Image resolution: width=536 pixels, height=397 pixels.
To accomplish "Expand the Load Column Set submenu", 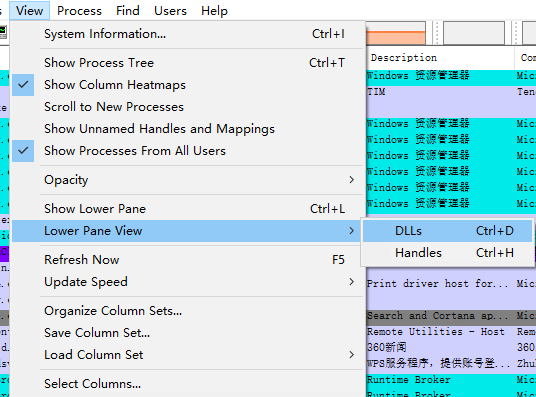I will [187, 355].
